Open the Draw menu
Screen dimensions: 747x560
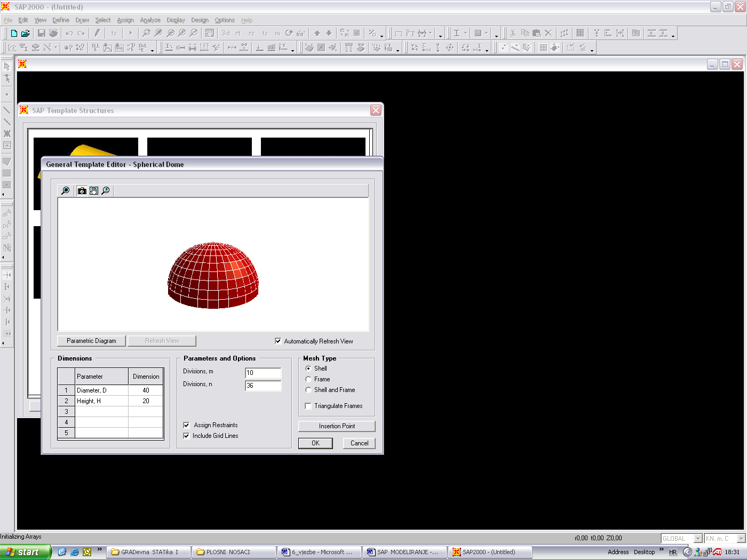(82, 20)
